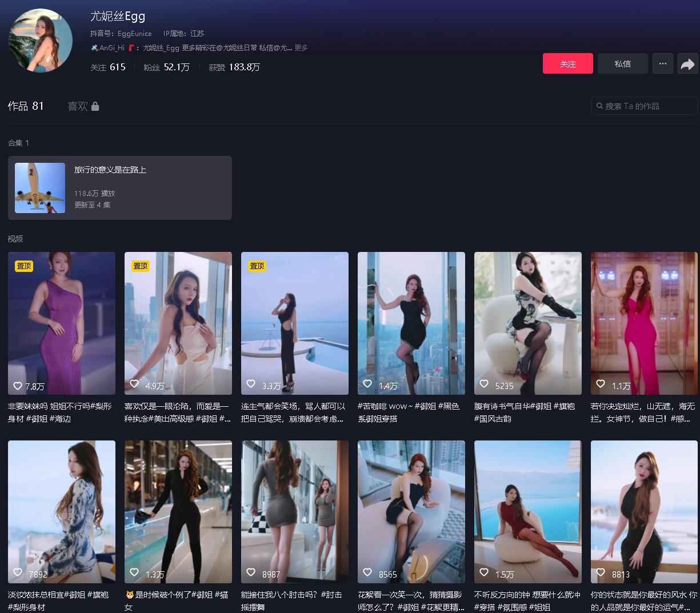Click the heart icon on the 1.5万 video

pyautogui.click(x=484, y=572)
